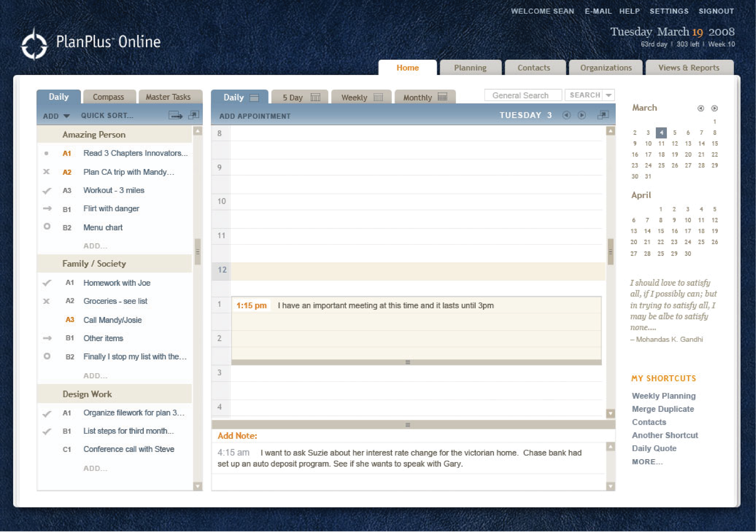Open E-MAIL link in top bar

point(598,11)
